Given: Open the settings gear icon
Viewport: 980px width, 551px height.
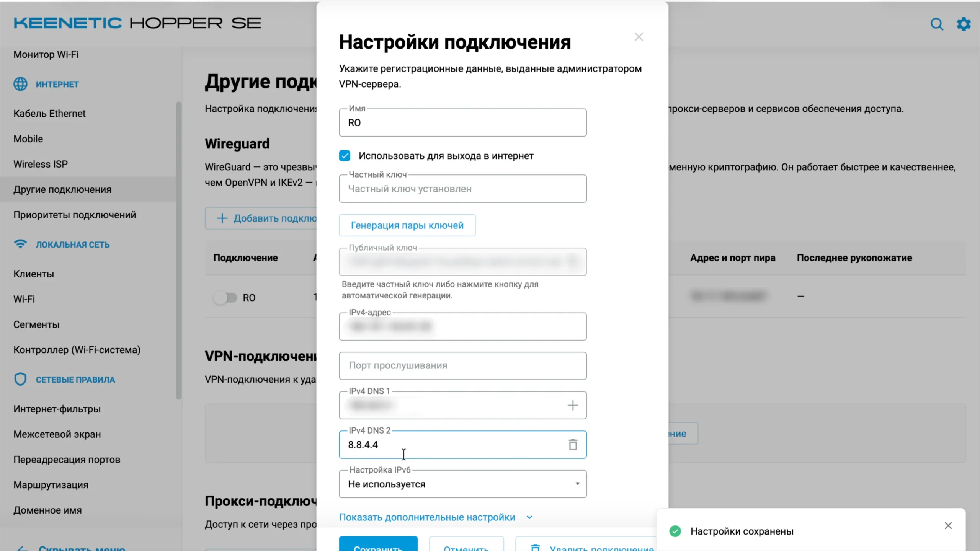Looking at the screenshot, I should click(964, 24).
